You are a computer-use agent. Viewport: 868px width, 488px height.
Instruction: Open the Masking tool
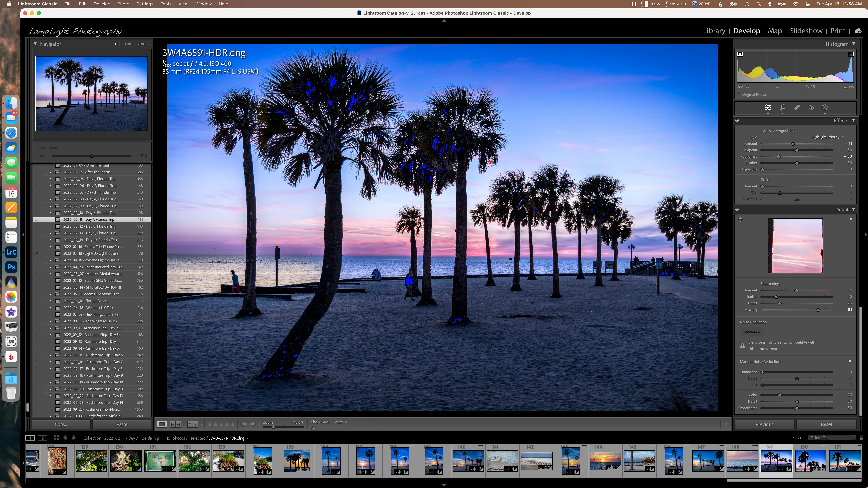point(825,107)
